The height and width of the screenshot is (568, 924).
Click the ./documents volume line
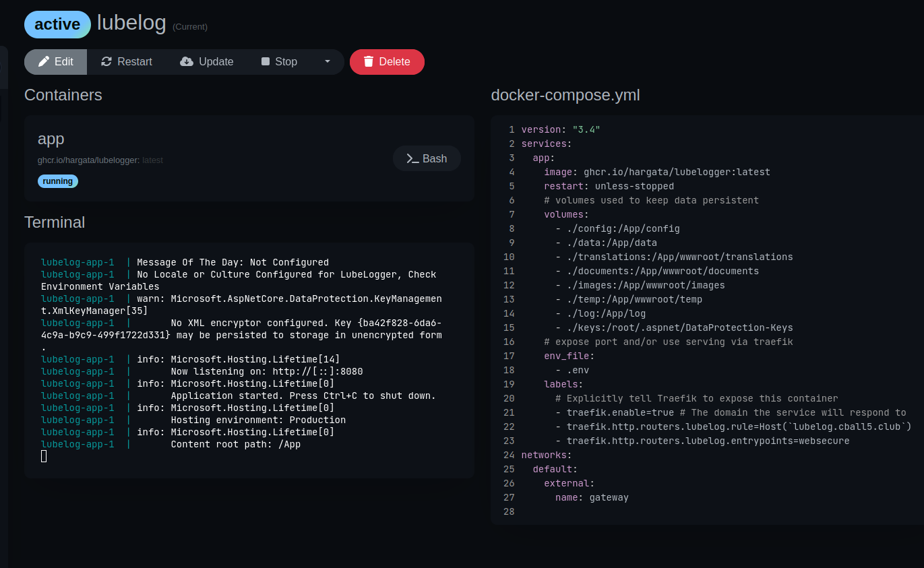(657, 271)
